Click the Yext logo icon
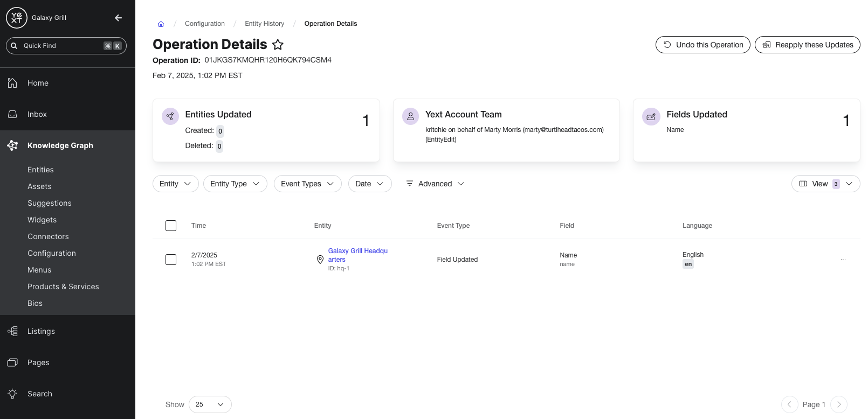This screenshot has width=868, height=419. point(17,18)
